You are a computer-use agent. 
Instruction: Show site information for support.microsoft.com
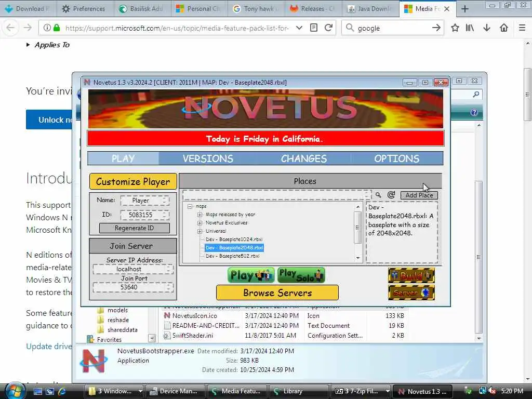tap(47, 28)
